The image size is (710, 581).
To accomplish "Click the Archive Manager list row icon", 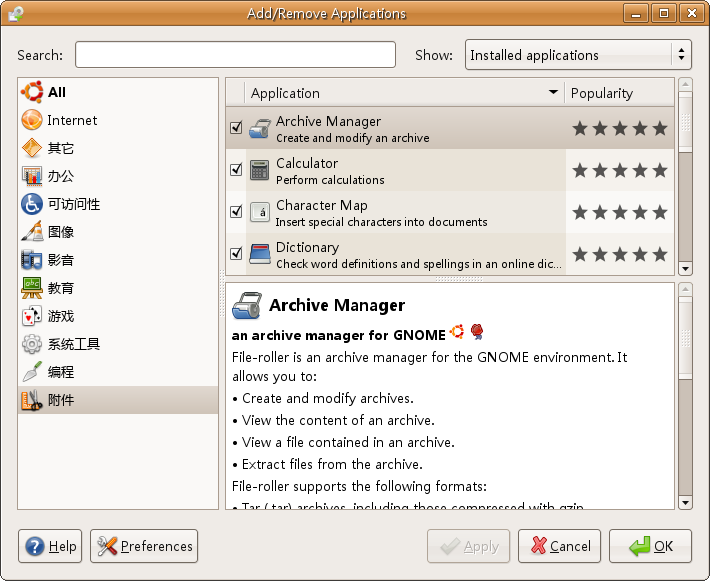I will 260,128.
